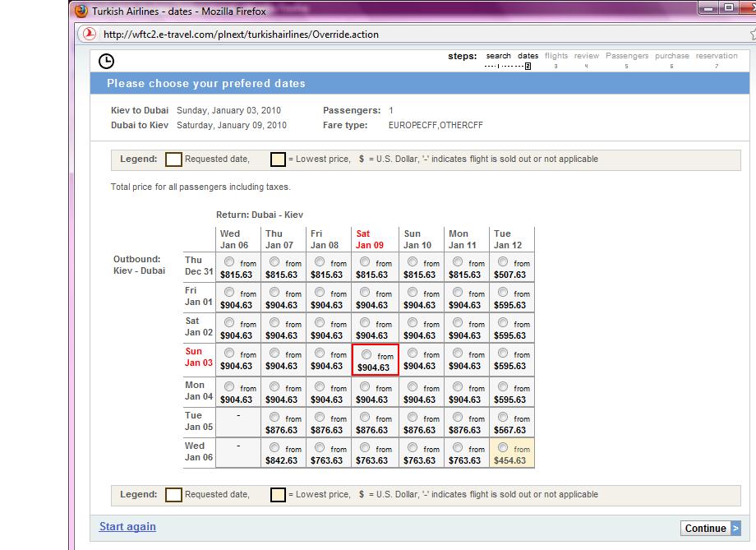
Task: Click the bottom legend's Lowest price box
Action: (x=279, y=495)
